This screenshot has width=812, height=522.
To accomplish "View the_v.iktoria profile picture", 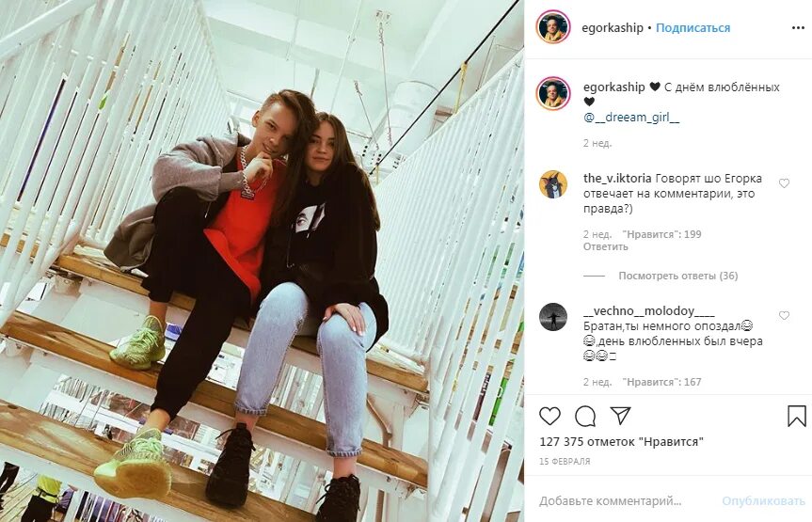I will coord(553,184).
